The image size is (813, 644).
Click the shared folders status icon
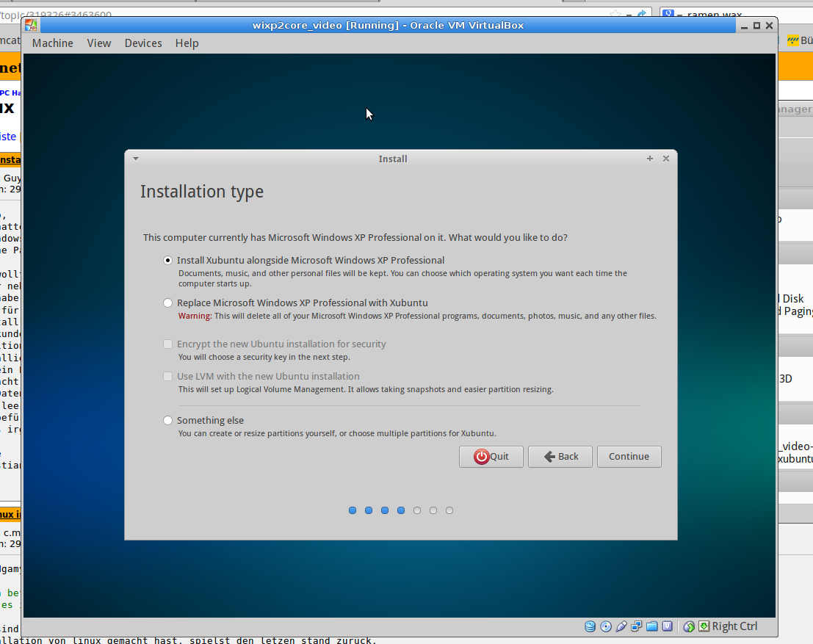(651, 626)
